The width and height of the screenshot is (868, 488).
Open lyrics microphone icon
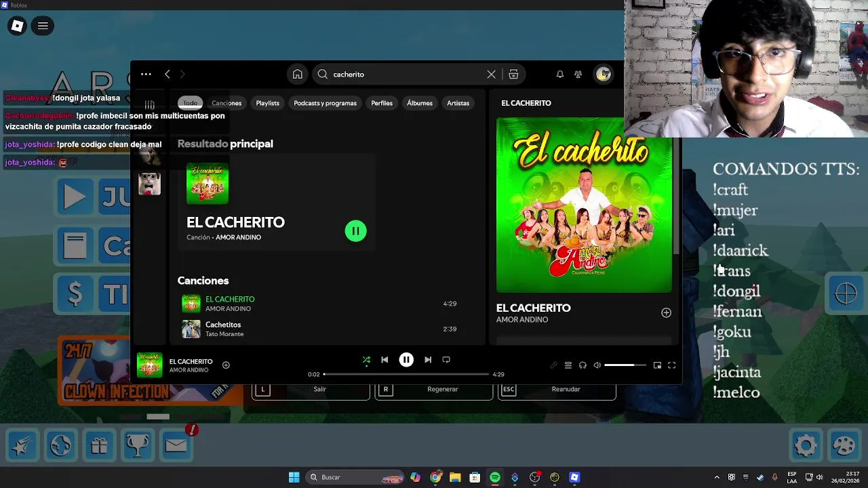[553, 365]
